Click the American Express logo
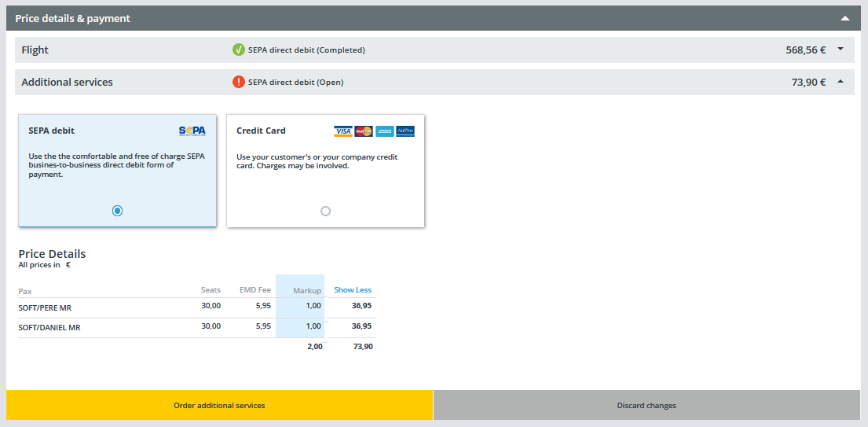This screenshot has height=427, width=868. (x=384, y=131)
